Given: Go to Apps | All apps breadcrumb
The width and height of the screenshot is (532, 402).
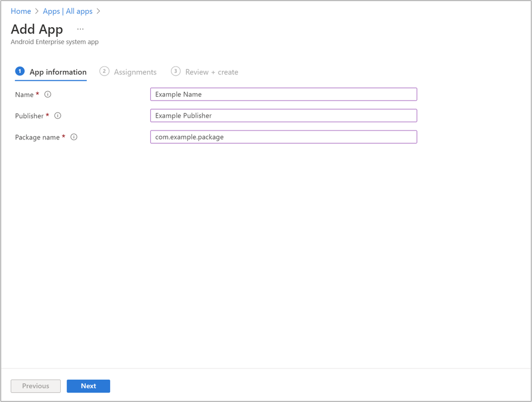Looking at the screenshot, I should pos(68,11).
